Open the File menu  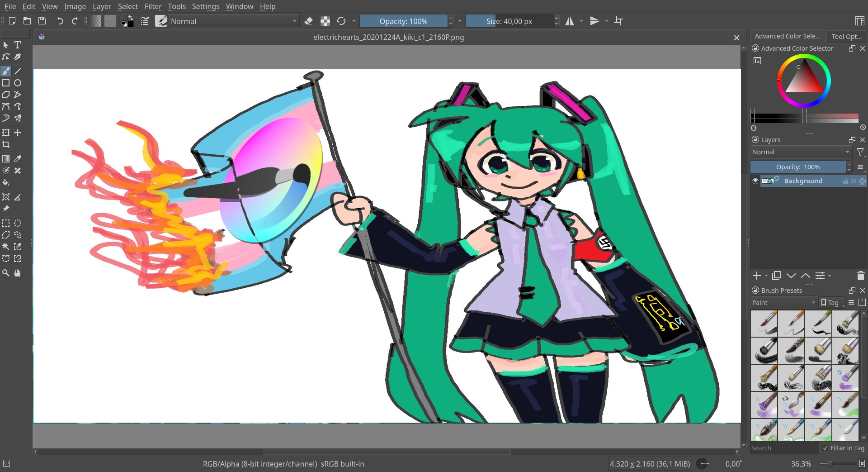[x=10, y=6]
